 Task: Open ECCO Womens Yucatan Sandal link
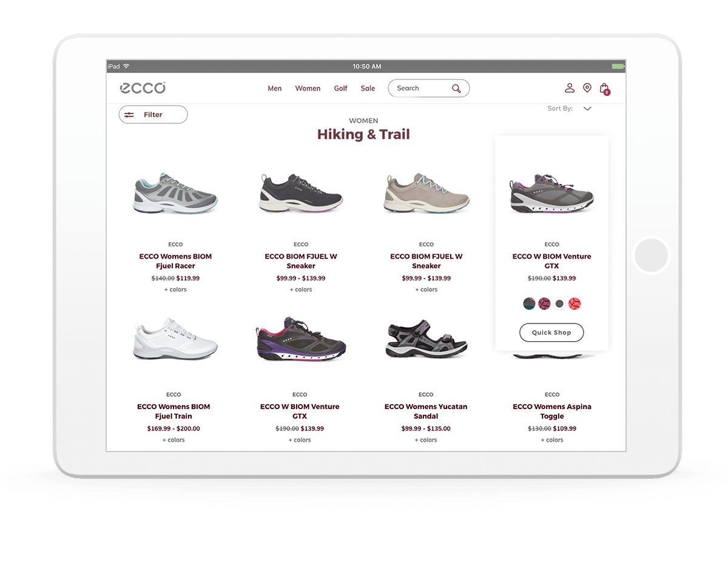pyautogui.click(x=426, y=411)
